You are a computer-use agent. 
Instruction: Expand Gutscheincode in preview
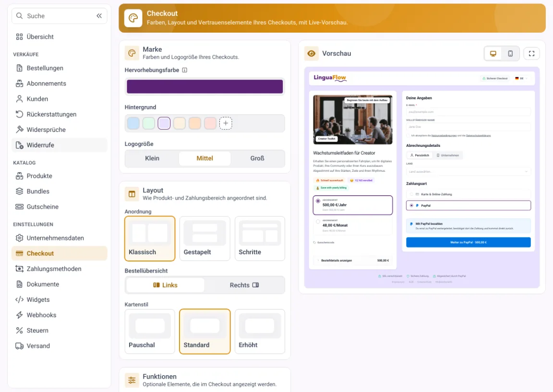[324, 242]
